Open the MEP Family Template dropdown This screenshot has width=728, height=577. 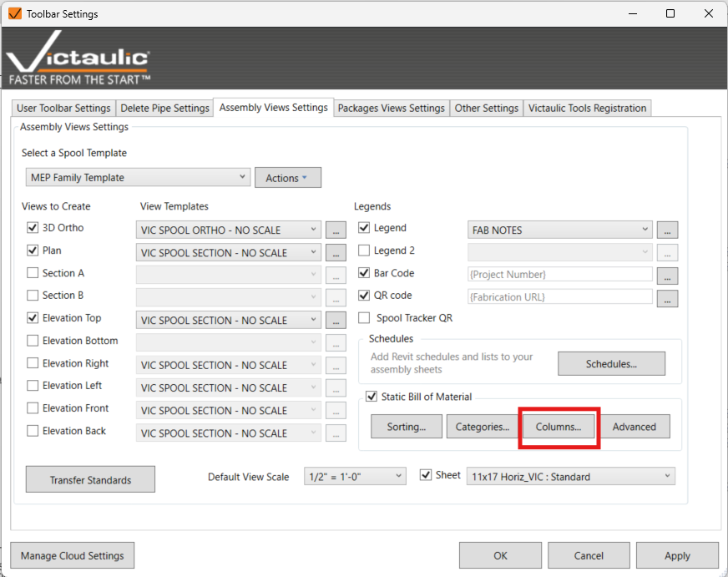pos(138,177)
